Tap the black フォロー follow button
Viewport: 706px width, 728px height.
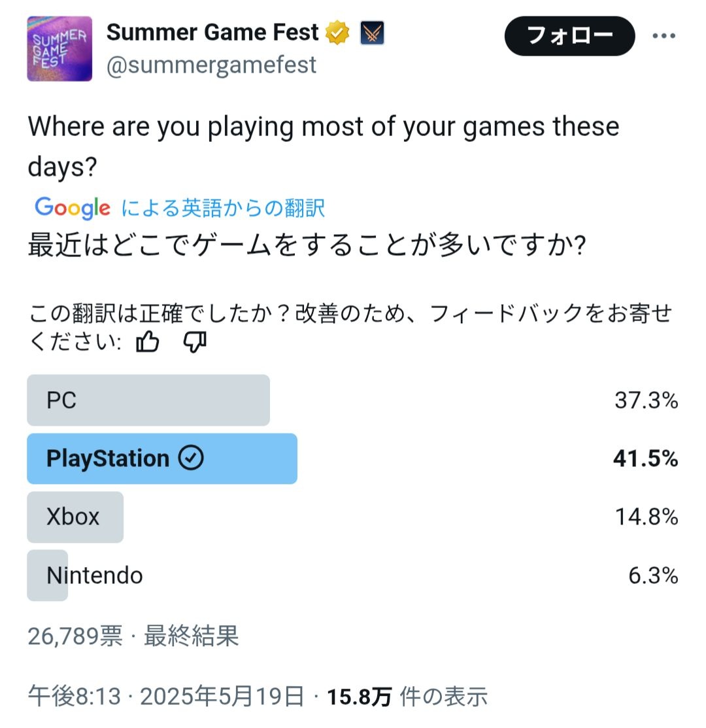click(x=569, y=36)
